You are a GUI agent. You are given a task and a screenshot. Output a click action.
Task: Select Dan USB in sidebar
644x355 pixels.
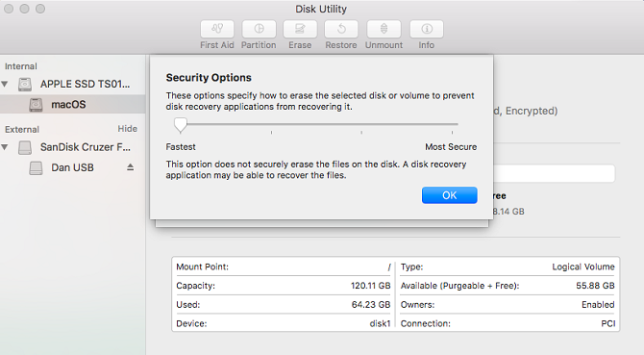[72, 167]
